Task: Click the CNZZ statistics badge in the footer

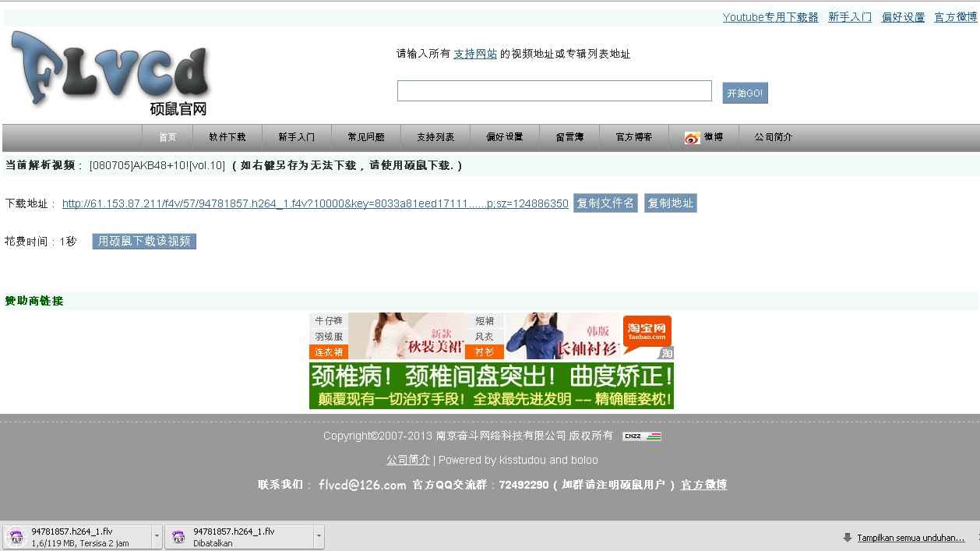Action: pos(641,436)
